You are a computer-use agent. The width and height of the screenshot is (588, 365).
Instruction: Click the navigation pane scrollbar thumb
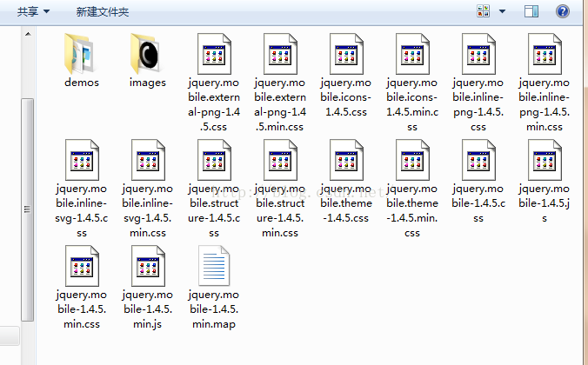[x=27, y=209]
